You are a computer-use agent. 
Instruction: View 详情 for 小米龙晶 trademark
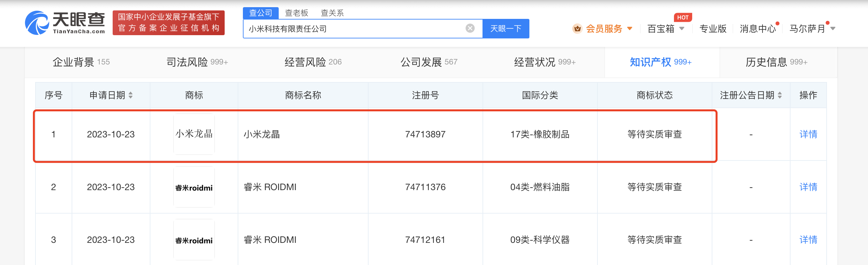(x=808, y=134)
